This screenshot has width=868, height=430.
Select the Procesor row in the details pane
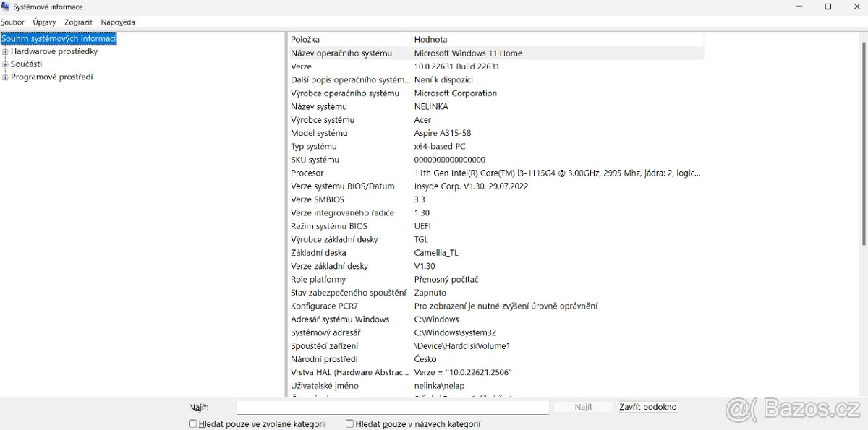pos(434,173)
